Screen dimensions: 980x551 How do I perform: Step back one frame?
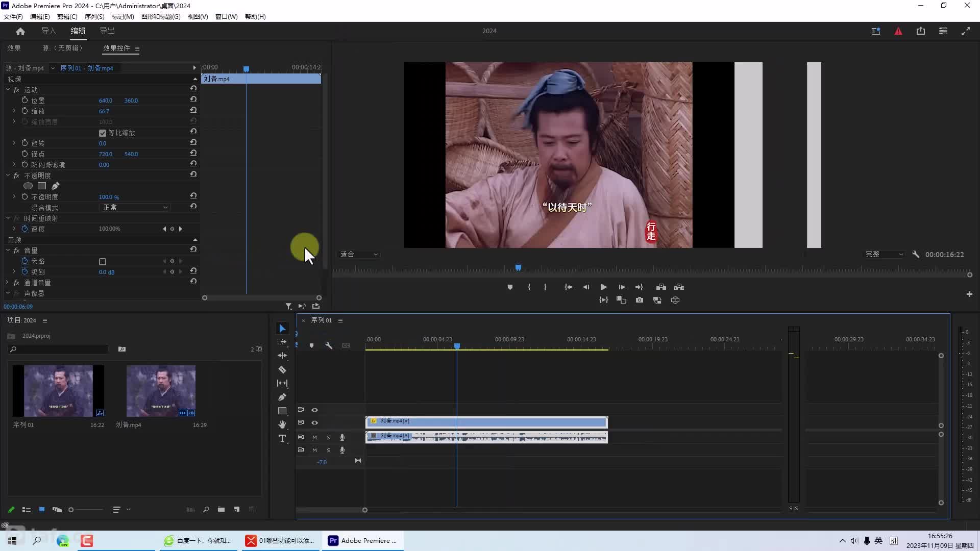586,287
